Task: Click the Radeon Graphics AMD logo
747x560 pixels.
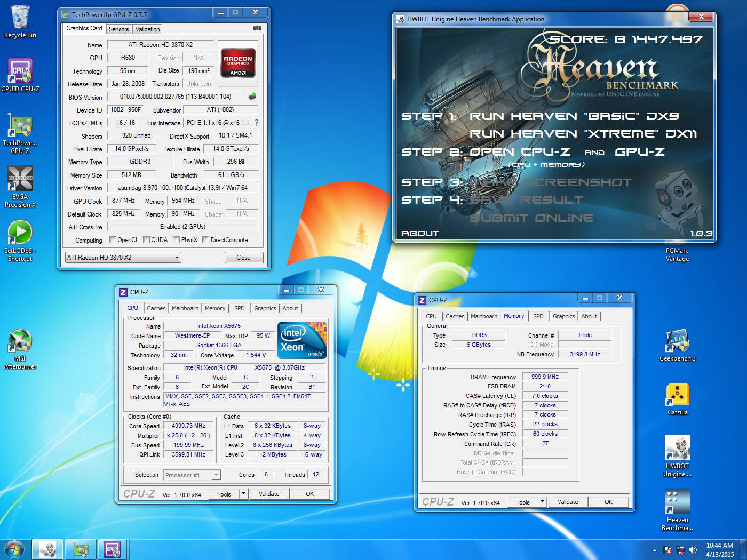Action: [238, 64]
